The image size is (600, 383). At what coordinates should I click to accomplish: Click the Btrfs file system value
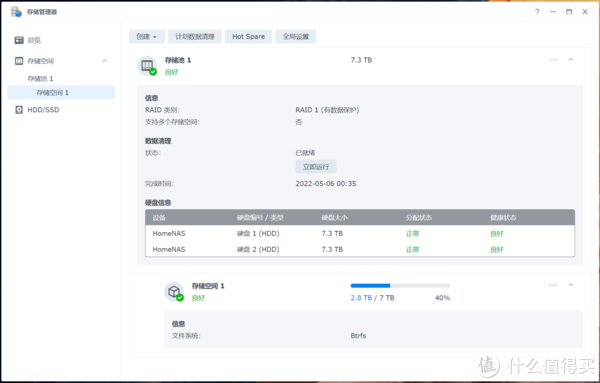[359, 336]
